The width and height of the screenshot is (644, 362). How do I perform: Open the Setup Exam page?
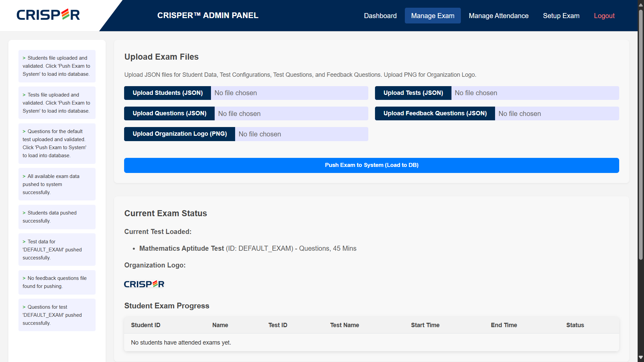click(x=561, y=16)
